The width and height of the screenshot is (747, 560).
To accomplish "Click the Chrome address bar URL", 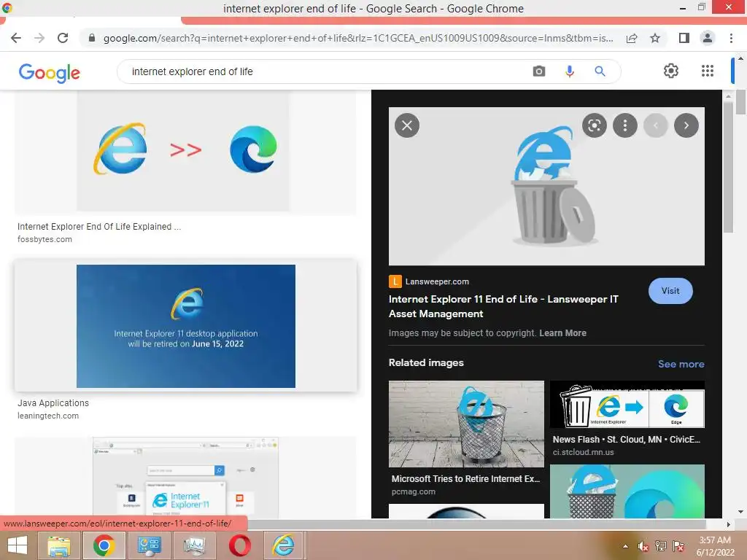I will [358, 38].
